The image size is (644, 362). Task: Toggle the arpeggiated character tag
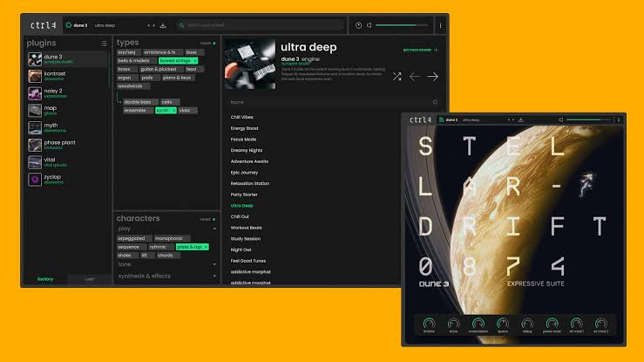[x=134, y=238]
